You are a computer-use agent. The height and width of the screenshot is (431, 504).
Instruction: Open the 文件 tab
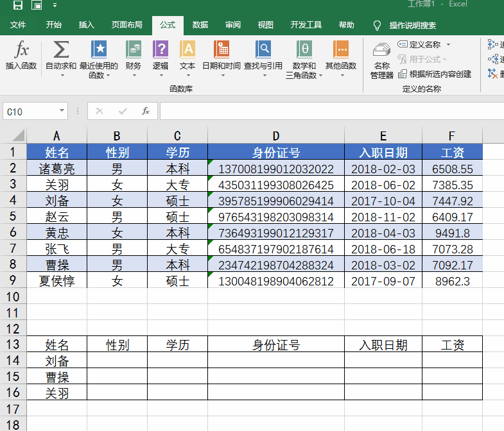18,25
